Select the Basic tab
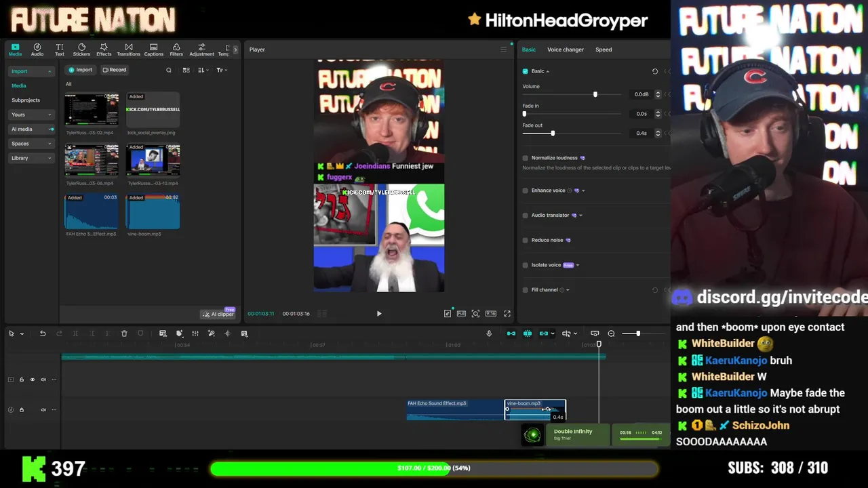This screenshot has width=868, height=488. [x=529, y=49]
